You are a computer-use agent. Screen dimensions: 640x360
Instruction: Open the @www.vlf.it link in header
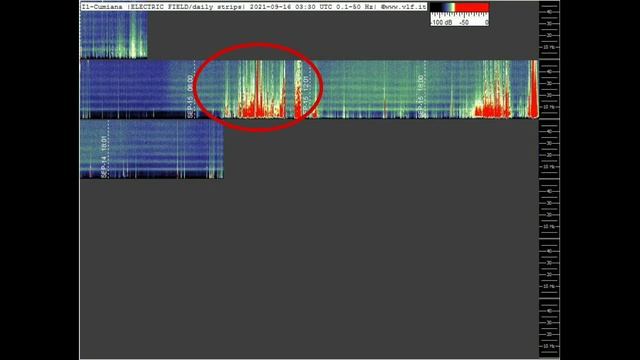click(403, 7)
